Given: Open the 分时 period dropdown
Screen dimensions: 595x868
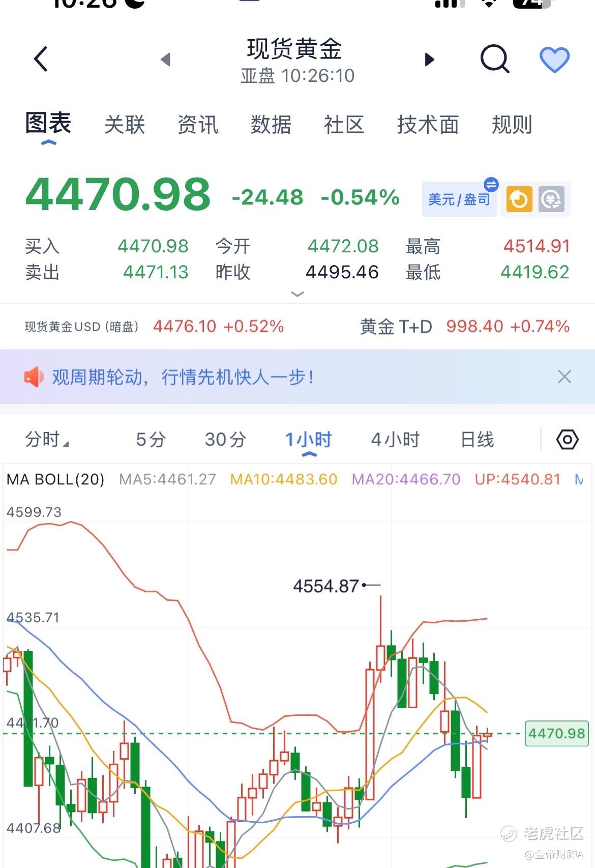Looking at the screenshot, I should [x=47, y=439].
